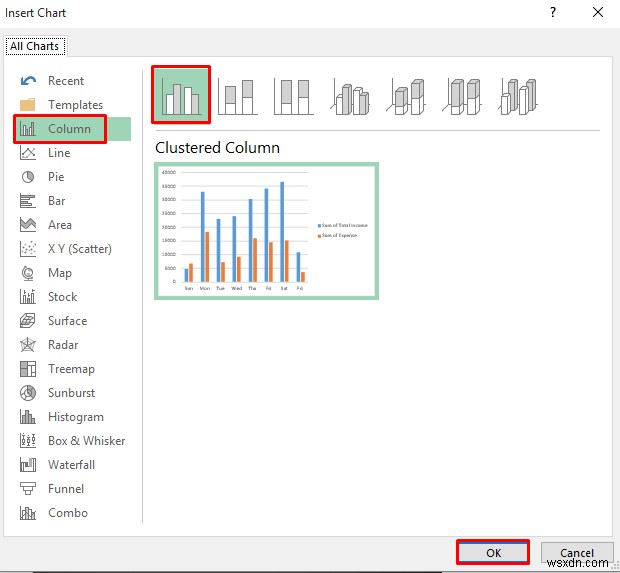Screen dimensions: 620x573
Task: Choose the Treemap chart type label
Action: (71, 369)
